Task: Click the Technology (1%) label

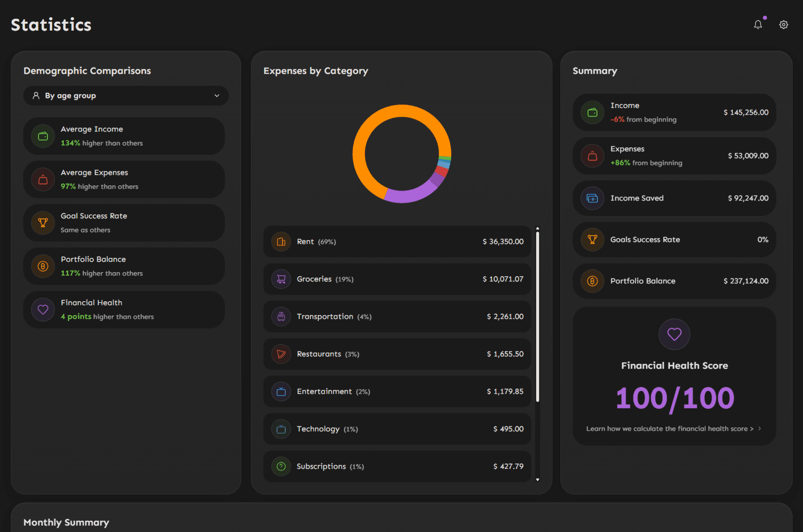Action: point(327,429)
